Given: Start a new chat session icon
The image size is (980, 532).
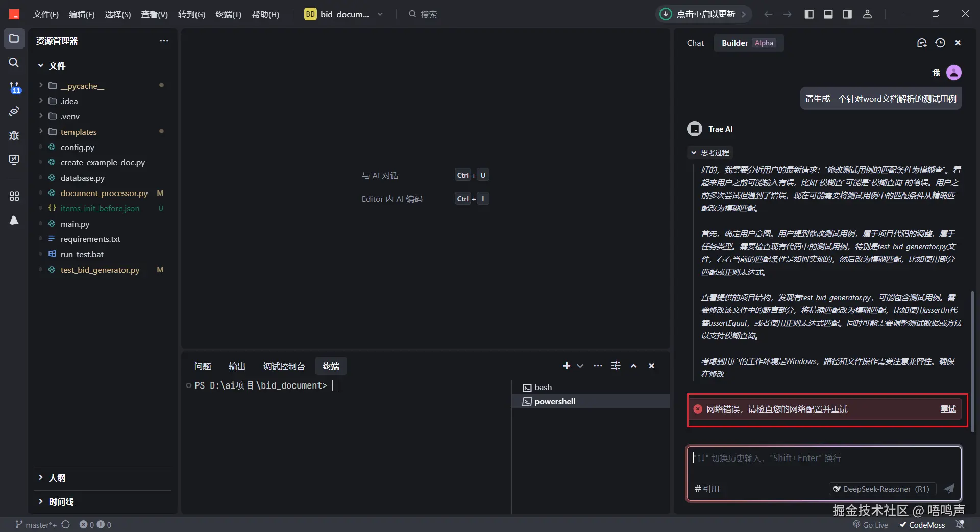Looking at the screenshot, I should point(921,43).
